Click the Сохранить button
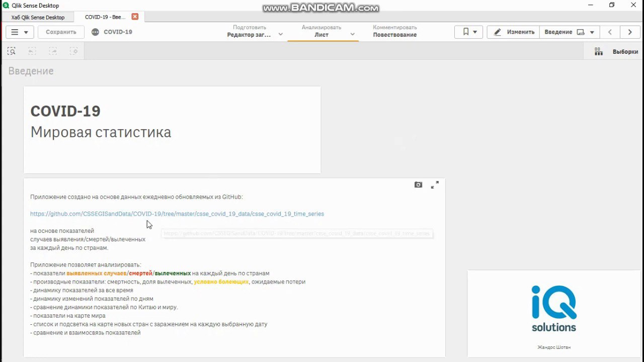644x362 pixels. tap(61, 32)
